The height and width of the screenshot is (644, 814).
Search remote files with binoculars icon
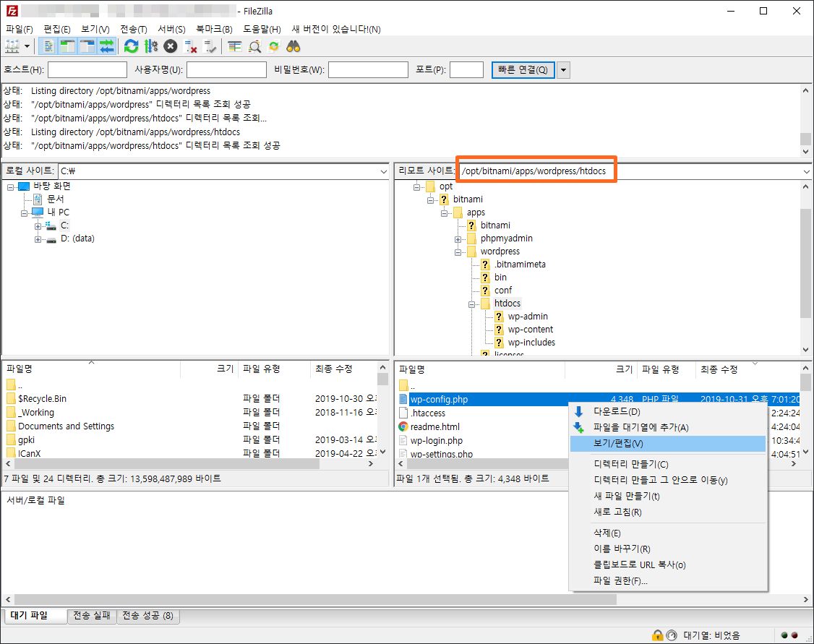(294, 47)
